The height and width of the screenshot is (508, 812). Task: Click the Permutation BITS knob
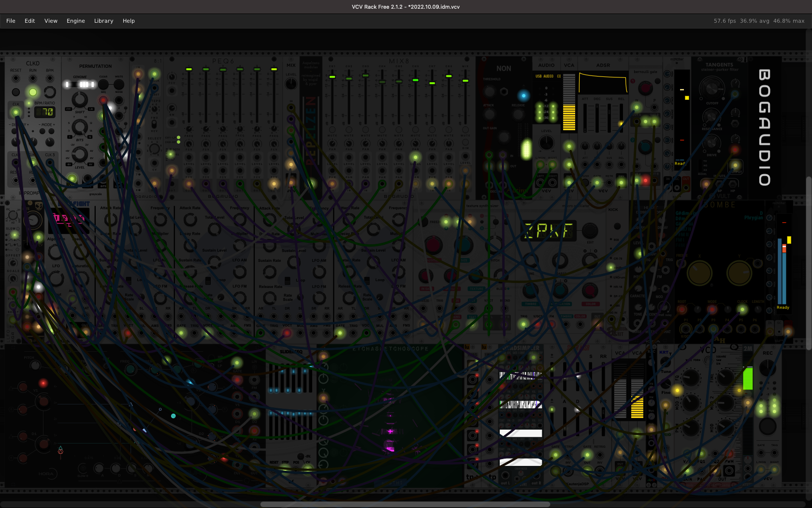point(80,127)
